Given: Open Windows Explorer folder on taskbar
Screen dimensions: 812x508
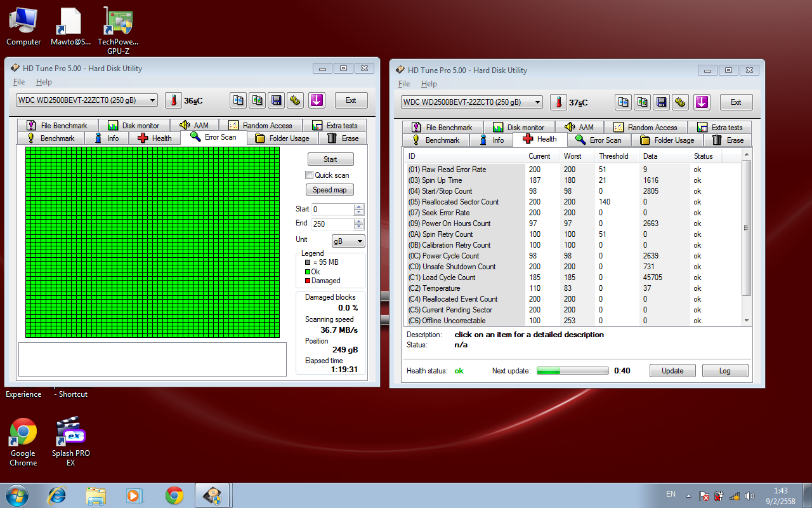Looking at the screenshot, I should (96, 495).
